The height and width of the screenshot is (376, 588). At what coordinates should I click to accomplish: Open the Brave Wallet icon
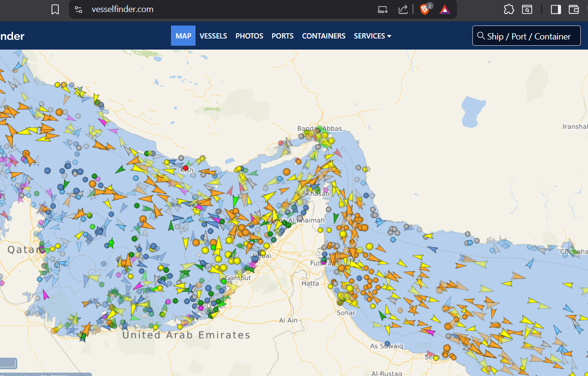[x=574, y=9]
